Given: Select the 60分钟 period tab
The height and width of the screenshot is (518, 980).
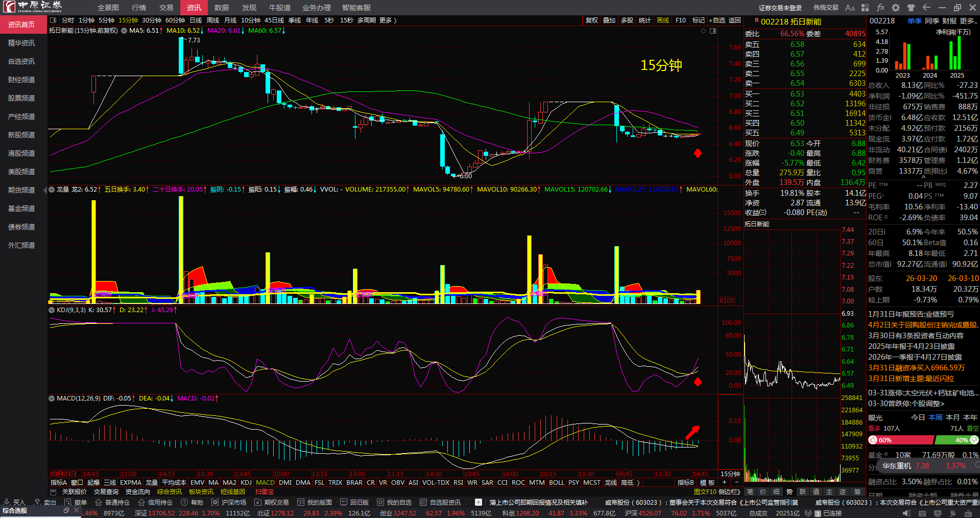Looking at the screenshot, I should click(x=175, y=20).
